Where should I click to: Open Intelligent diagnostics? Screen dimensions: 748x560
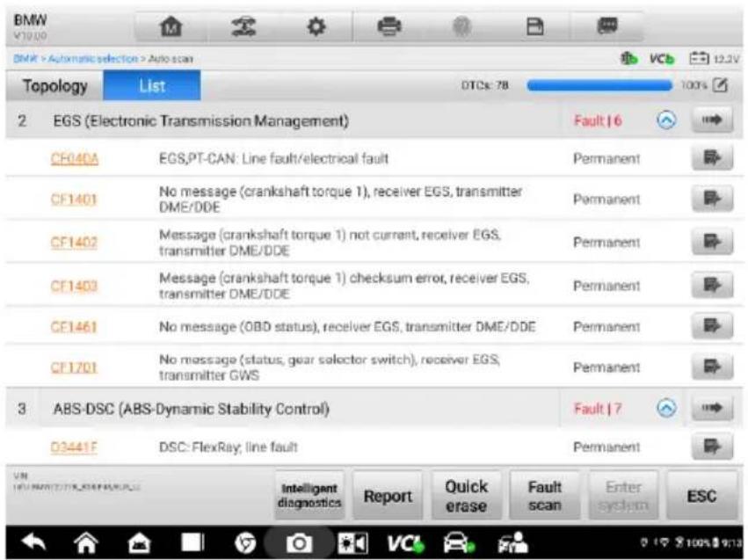pos(309,496)
